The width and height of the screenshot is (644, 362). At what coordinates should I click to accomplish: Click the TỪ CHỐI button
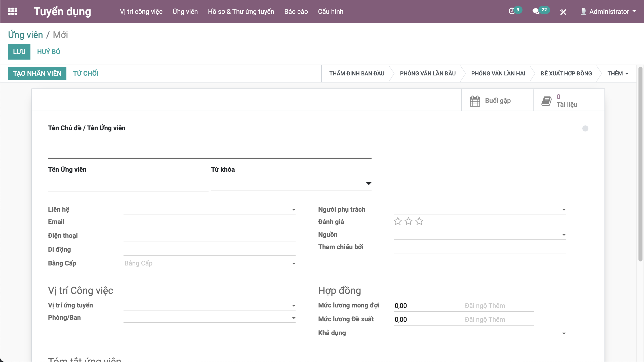86,73
